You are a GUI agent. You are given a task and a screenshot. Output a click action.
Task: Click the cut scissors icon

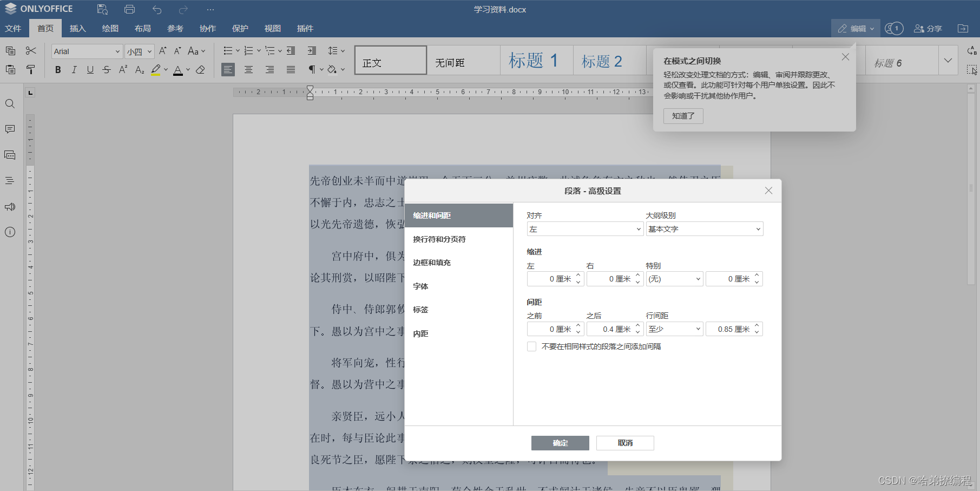(x=31, y=51)
